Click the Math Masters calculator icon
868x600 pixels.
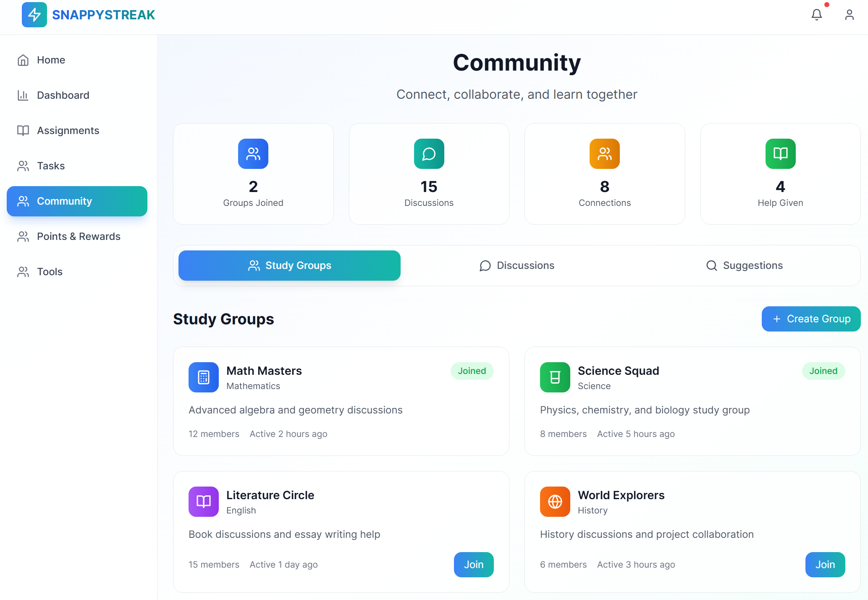[x=204, y=377]
